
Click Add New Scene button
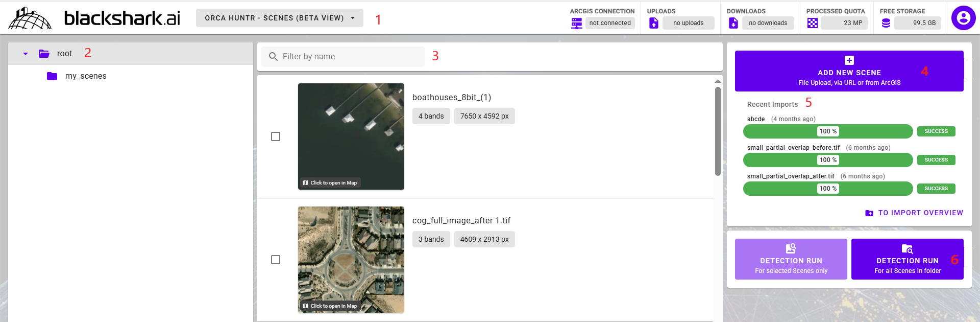pyautogui.click(x=849, y=71)
